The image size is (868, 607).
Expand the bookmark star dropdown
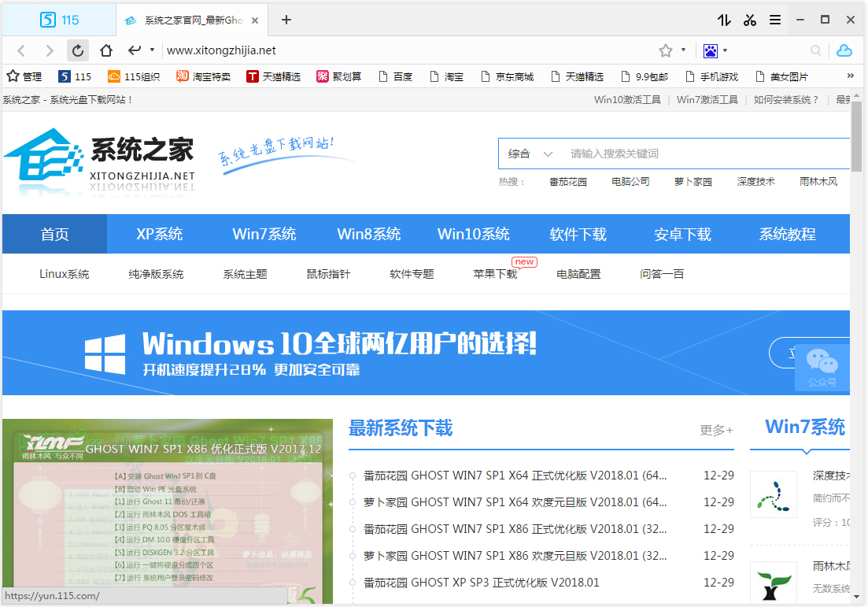(x=684, y=50)
